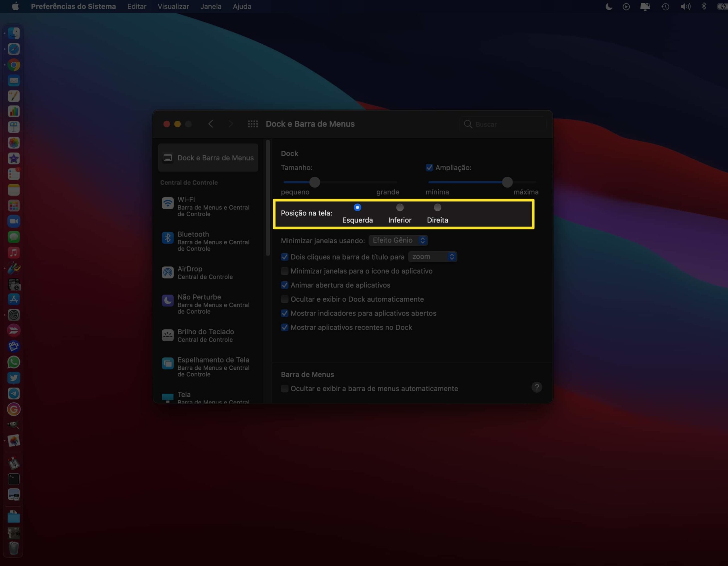
Task: Click the help question mark button
Action: [536, 387]
